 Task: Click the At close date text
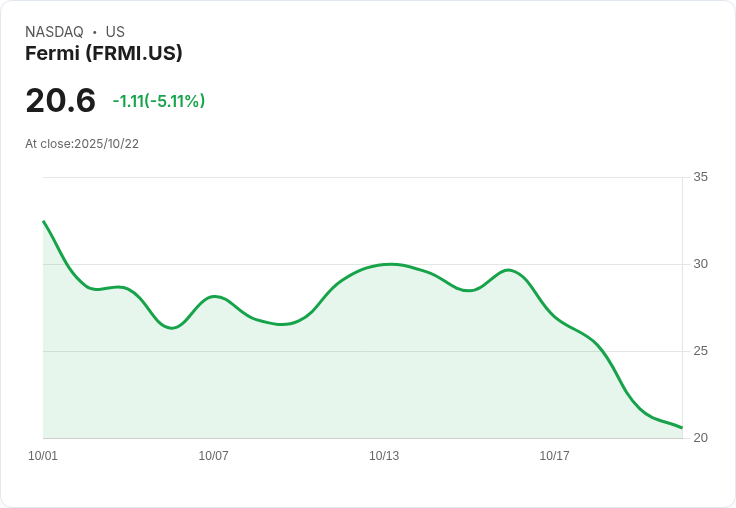pyautogui.click(x=82, y=144)
